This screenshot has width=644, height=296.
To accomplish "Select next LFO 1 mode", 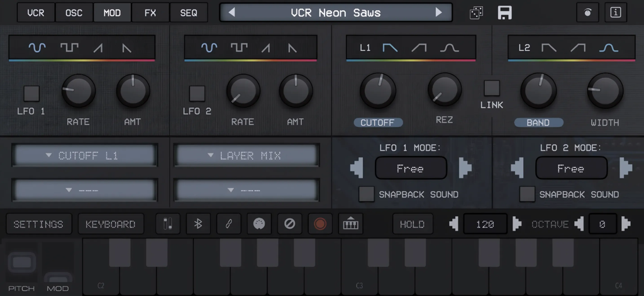I will tap(465, 168).
